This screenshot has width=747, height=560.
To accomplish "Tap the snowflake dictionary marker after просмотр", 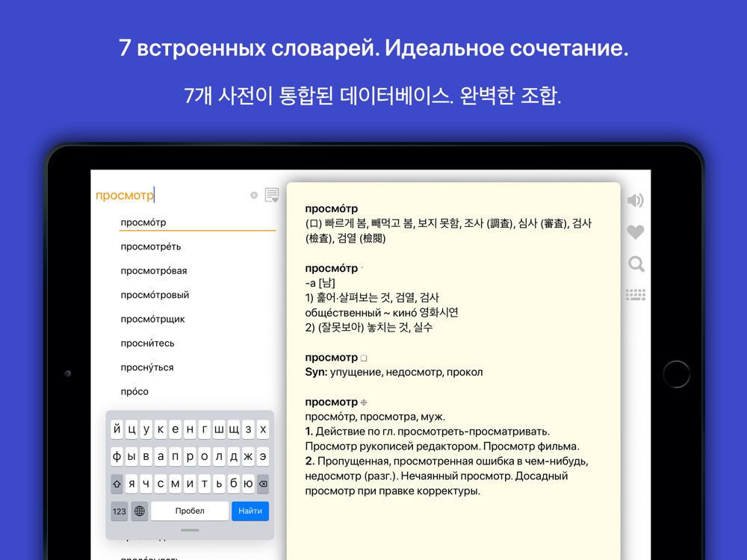I will [x=364, y=402].
